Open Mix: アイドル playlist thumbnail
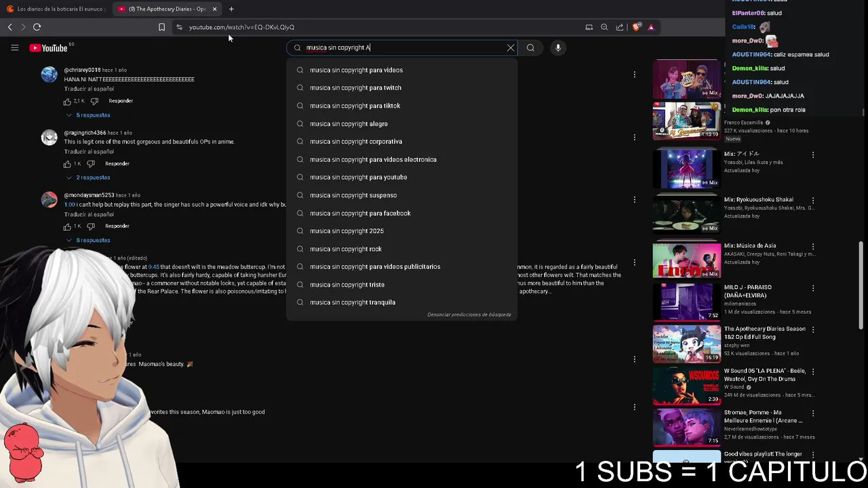Viewport: 868px width, 488px height. (x=686, y=168)
